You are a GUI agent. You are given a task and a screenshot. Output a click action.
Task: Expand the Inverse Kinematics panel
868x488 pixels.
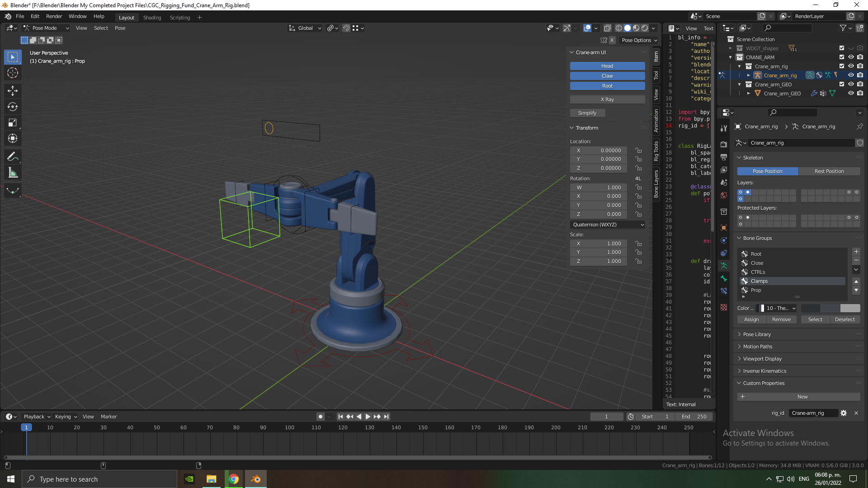[764, 371]
